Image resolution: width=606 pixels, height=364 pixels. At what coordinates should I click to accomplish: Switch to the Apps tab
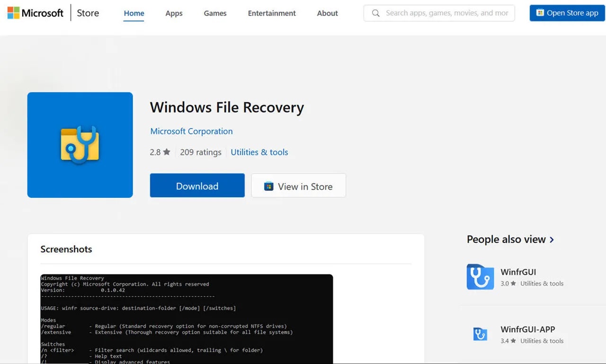tap(174, 13)
